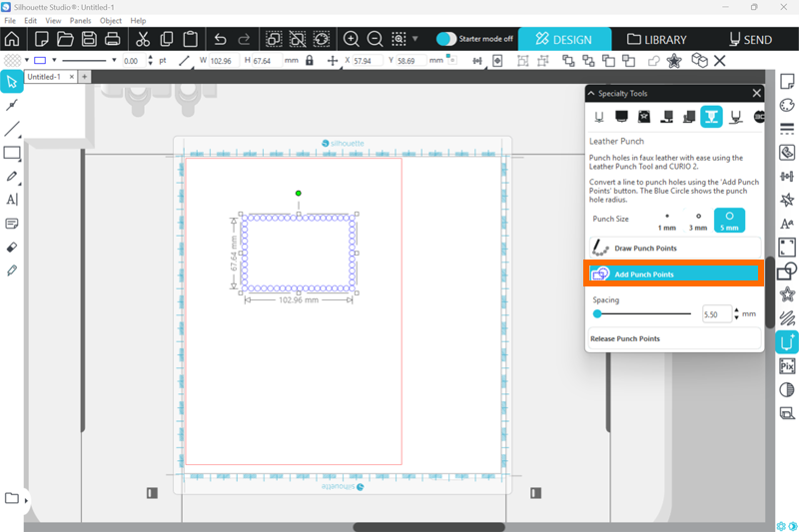Open the Panels menu

click(81, 20)
